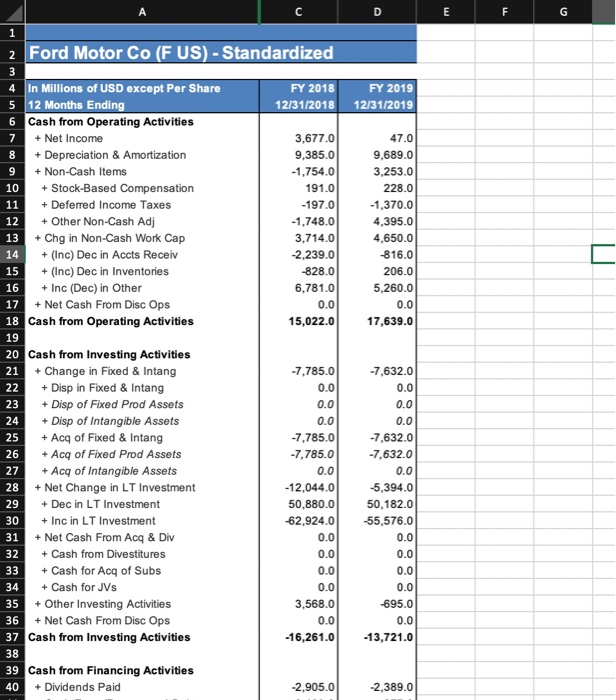Click the 12/31/2018 date cell
This screenshot has width=616, height=700.
[299, 105]
